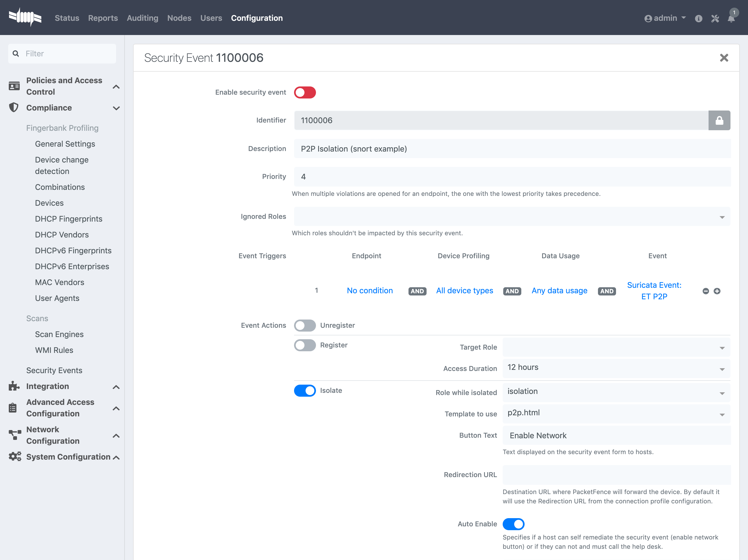748x560 pixels.
Task: Click the All device types link
Action: click(x=464, y=291)
